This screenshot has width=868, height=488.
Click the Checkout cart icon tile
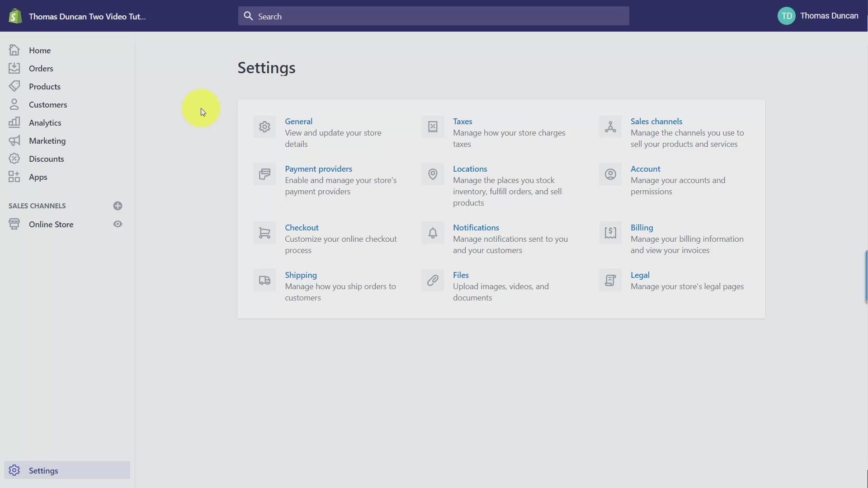(264, 233)
